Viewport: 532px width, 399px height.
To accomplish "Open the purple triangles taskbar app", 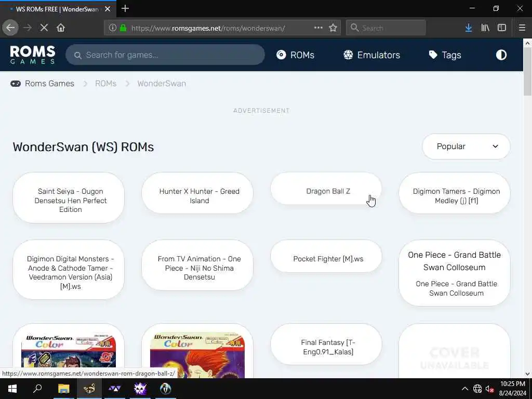I will [x=115, y=389].
